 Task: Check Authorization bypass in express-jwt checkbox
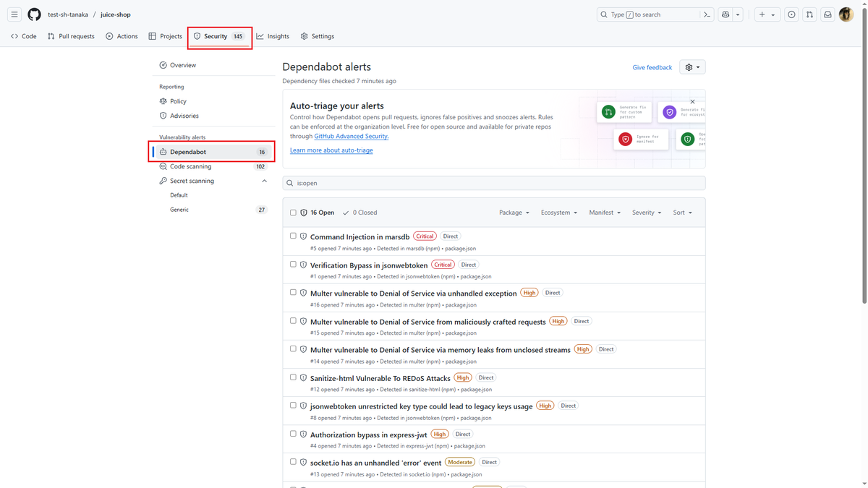pos(293,434)
